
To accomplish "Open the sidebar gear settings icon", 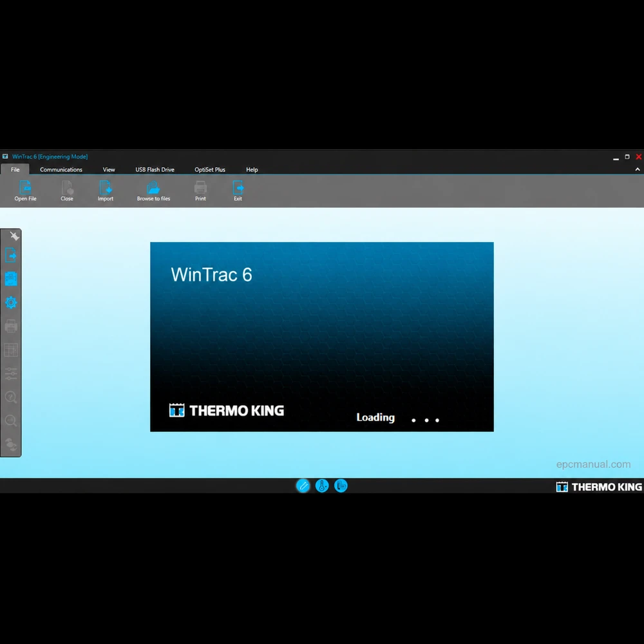I will coord(11,303).
